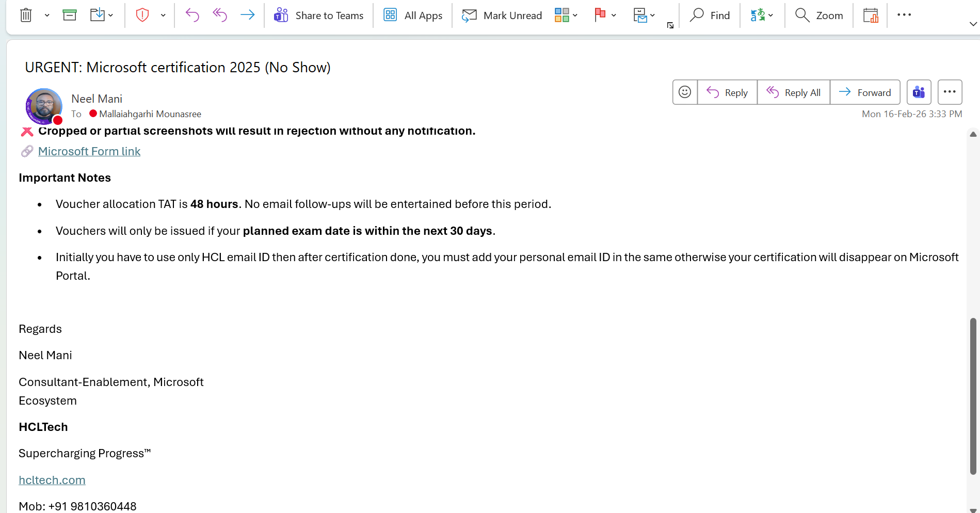
Task: Click the Move to folder icon
Action: pos(97,15)
